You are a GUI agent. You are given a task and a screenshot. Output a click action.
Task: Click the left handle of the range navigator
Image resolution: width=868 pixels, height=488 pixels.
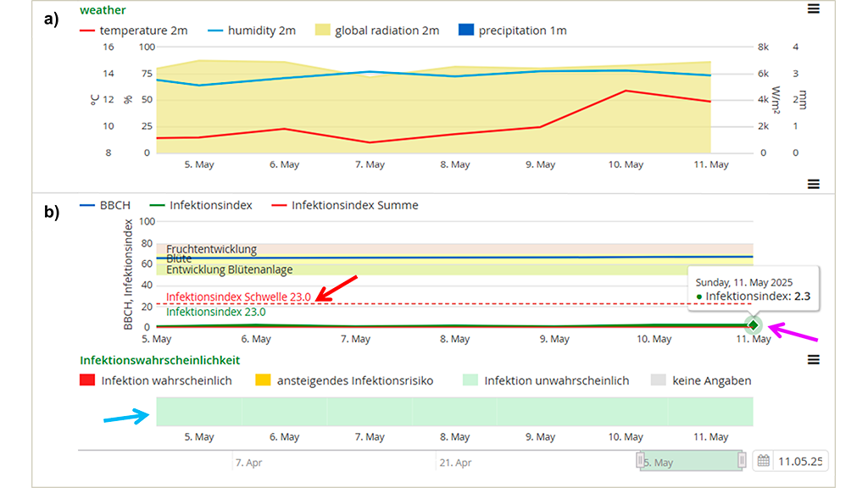[642, 461]
